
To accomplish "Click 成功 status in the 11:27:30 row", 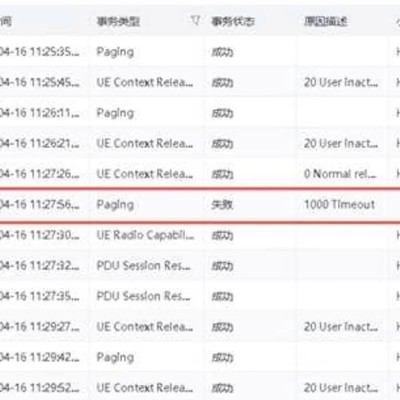I will pyautogui.click(x=222, y=236).
